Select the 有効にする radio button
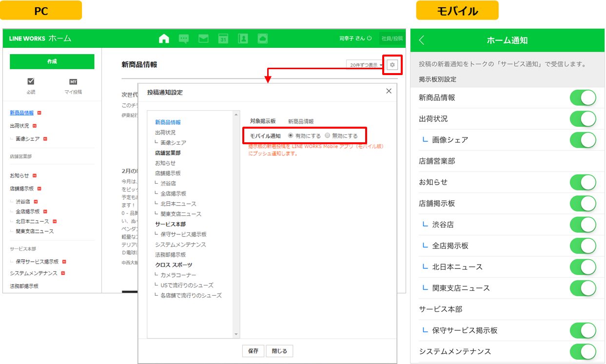 coord(291,136)
